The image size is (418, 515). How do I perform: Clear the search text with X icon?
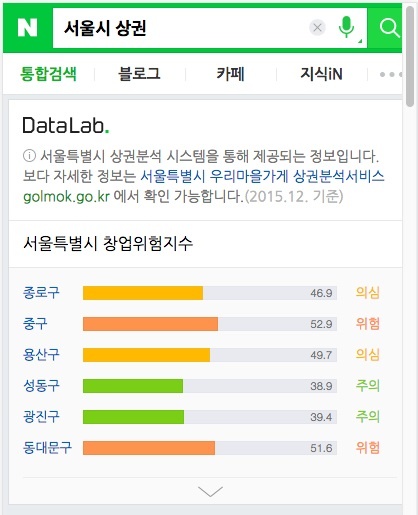tap(317, 28)
